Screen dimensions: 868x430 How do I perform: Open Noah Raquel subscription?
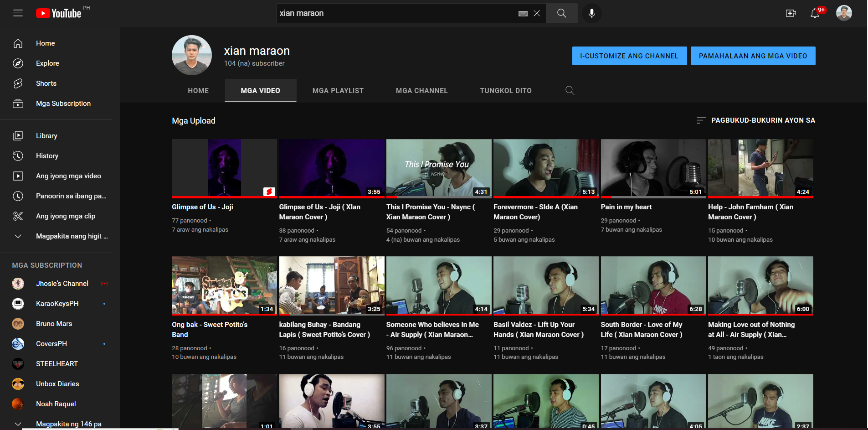tap(60, 404)
